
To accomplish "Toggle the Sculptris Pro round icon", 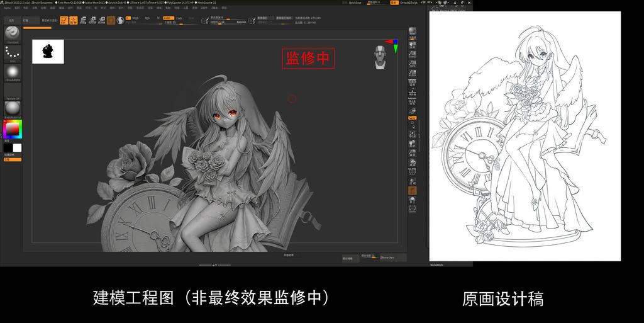I will [x=120, y=20].
